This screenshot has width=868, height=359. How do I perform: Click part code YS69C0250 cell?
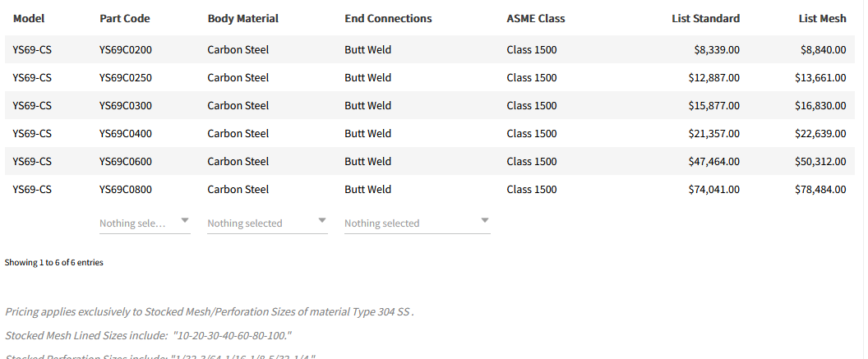coord(125,77)
